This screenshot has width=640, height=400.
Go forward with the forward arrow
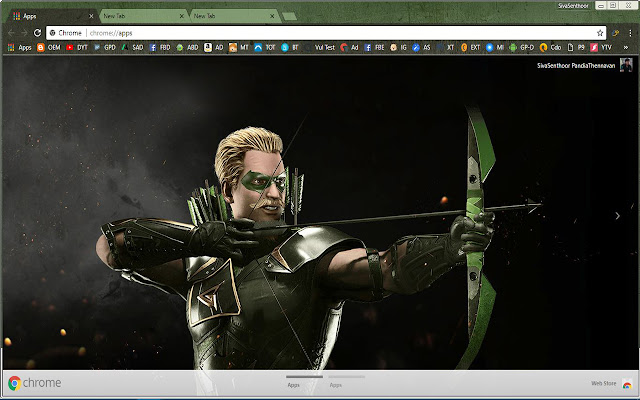coord(24,33)
